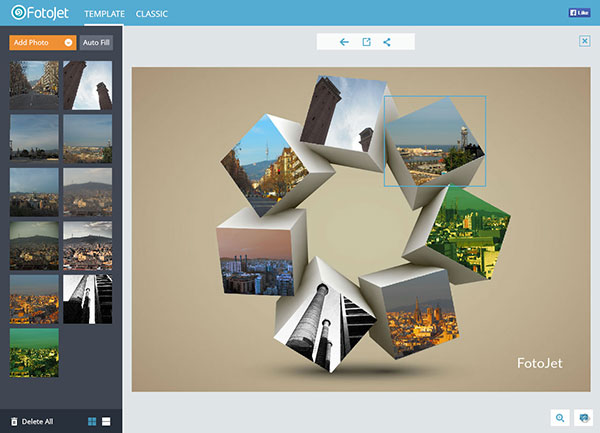
Task: Click the Facebook Like button
Action: click(x=579, y=13)
